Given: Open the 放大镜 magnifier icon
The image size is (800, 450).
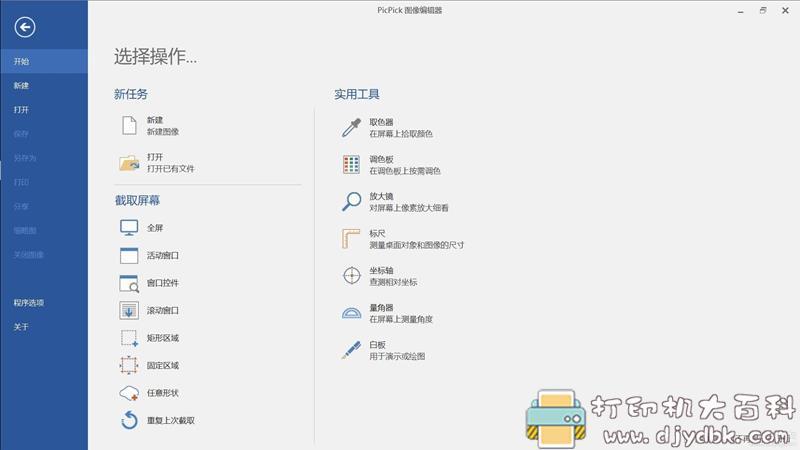Looking at the screenshot, I should 351,202.
